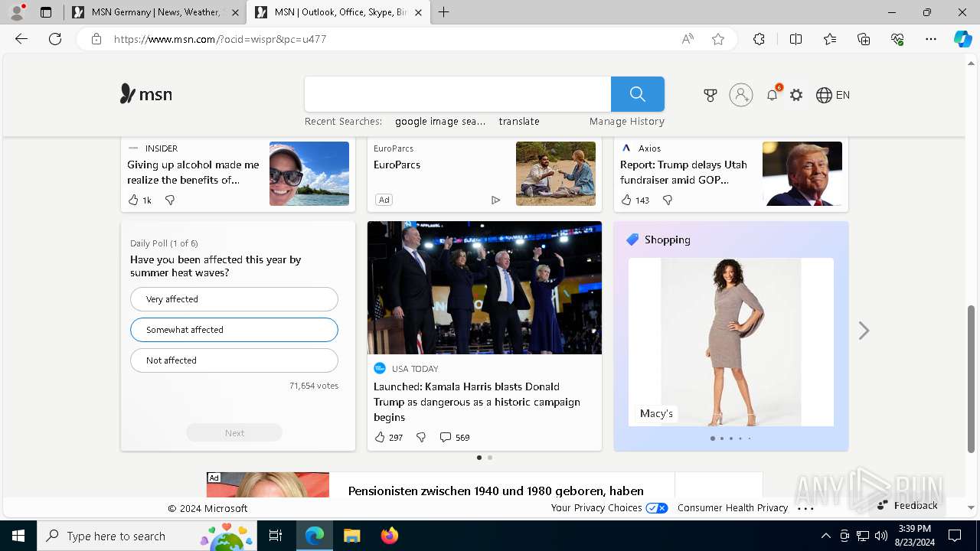Close the MSN Outlook tab
Image resolution: width=980 pixels, height=551 pixels.
(418, 12)
